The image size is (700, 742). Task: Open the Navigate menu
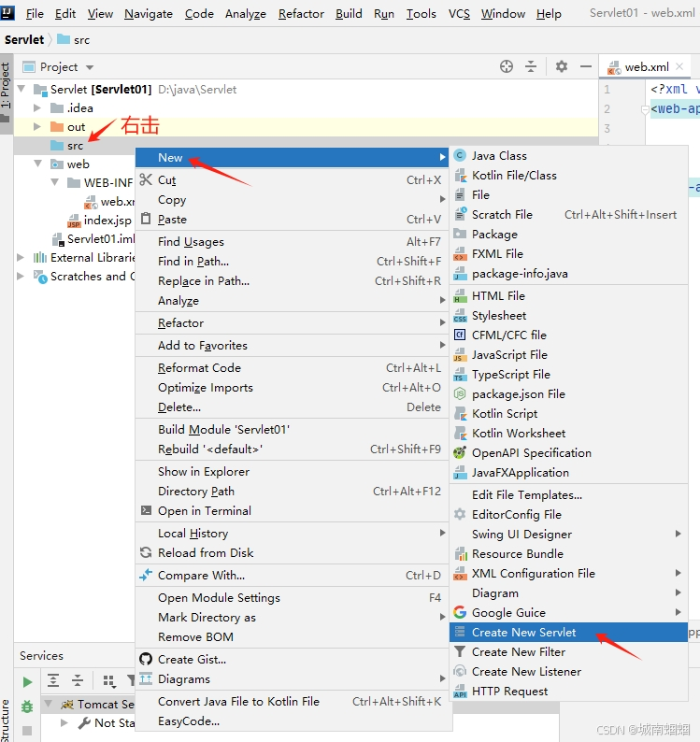149,14
